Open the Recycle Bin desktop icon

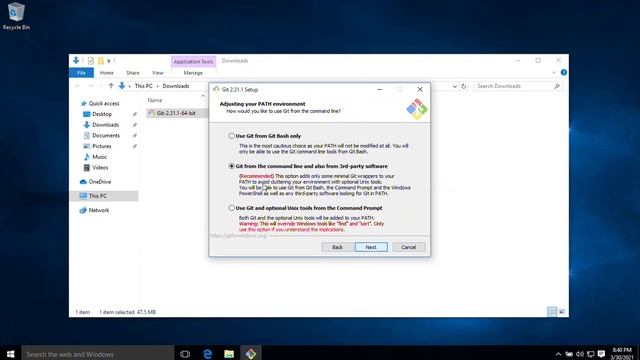pyautogui.click(x=16, y=16)
